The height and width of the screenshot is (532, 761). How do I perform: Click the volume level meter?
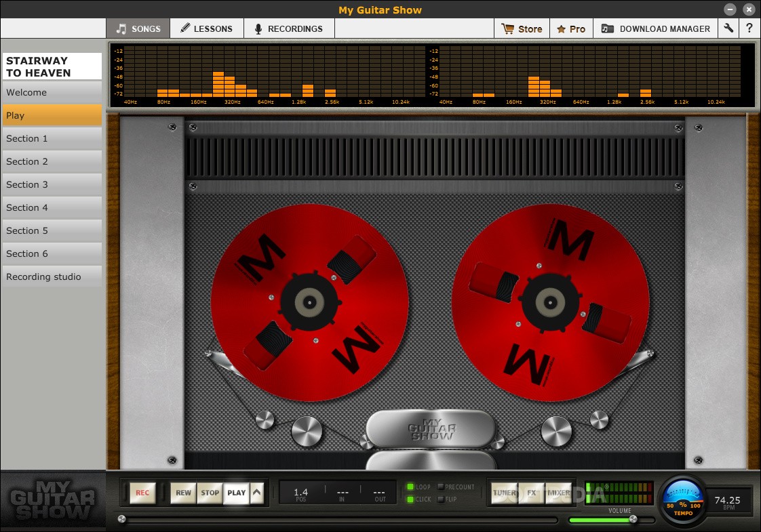619,493
